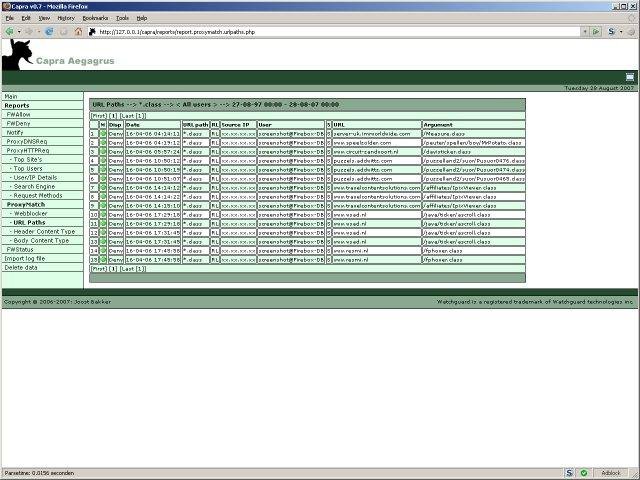This screenshot has width=640, height=480.
Task: Click the green icon in table row 12
Action: pyautogui.click(x=103, y=232)
